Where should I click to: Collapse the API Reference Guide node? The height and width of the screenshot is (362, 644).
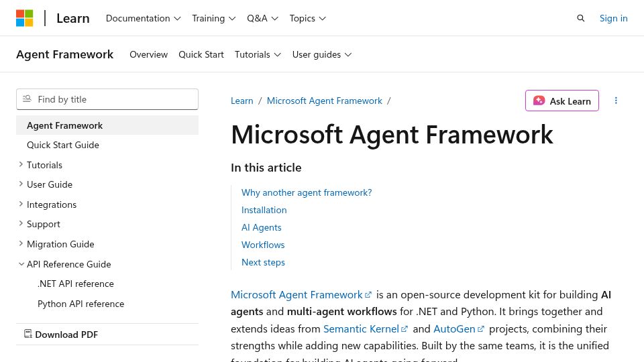pos(21,264)
